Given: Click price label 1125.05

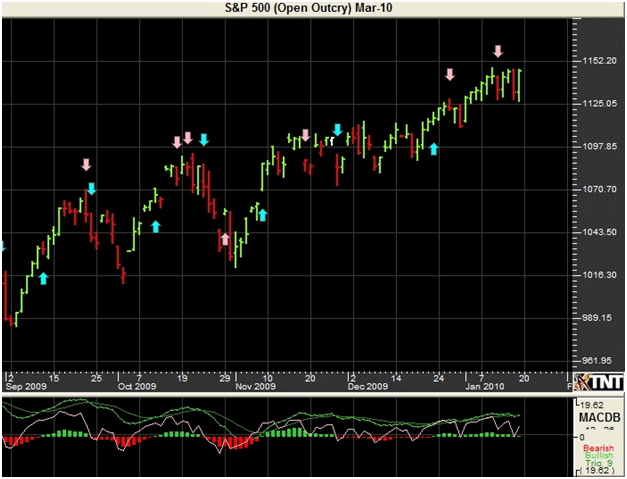Looking at the screenshot, I should (x=600, y=104).
